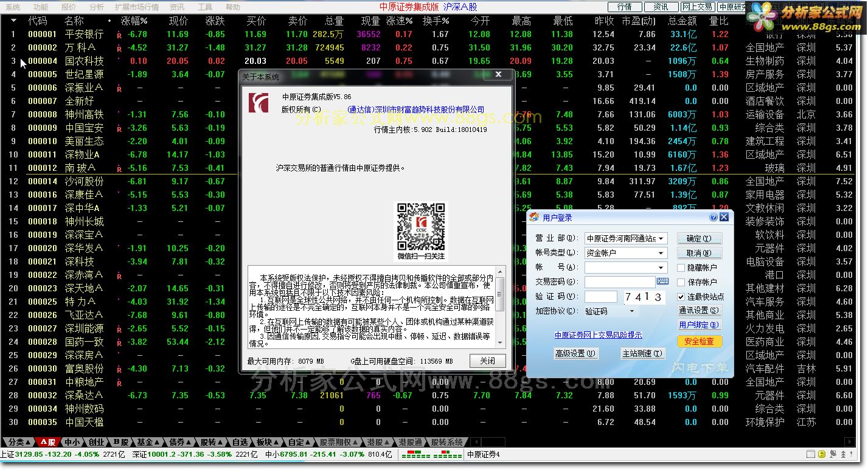This screenshot has width=868, height=470.
Task: Click orange 安全检查 button
Action: tap(700, 342)
